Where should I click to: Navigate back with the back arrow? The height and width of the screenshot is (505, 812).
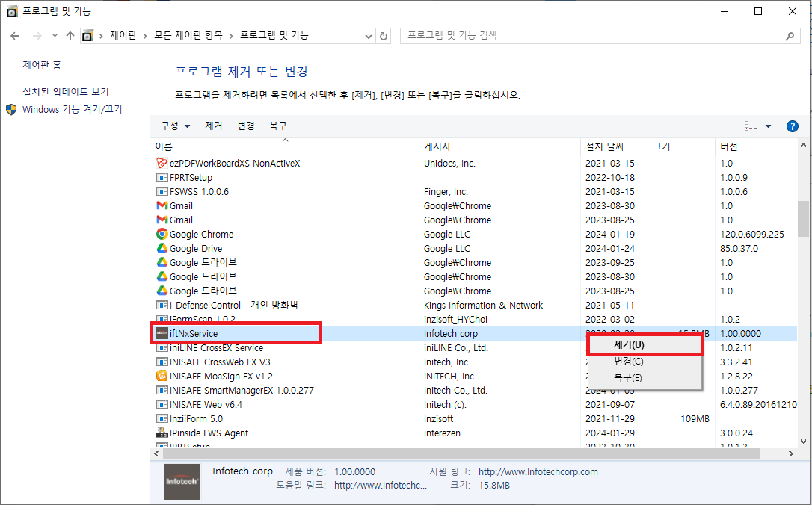(x=15, y=35)
